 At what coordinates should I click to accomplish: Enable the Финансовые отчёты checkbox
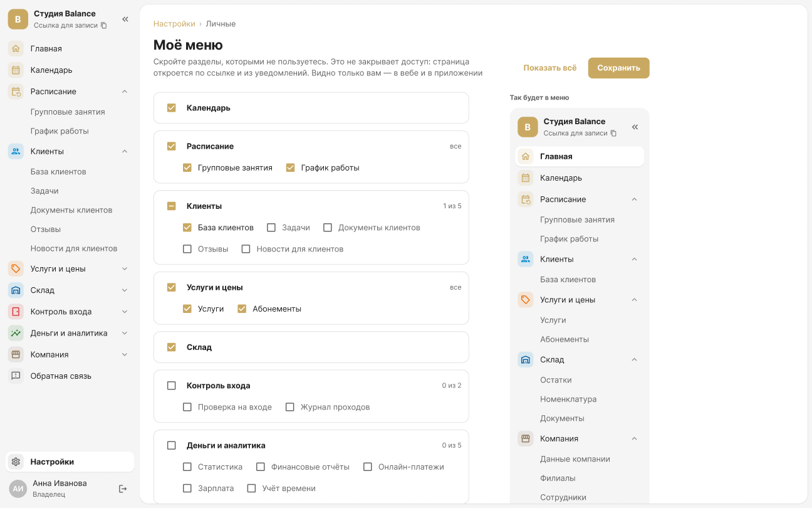point(261,467)
